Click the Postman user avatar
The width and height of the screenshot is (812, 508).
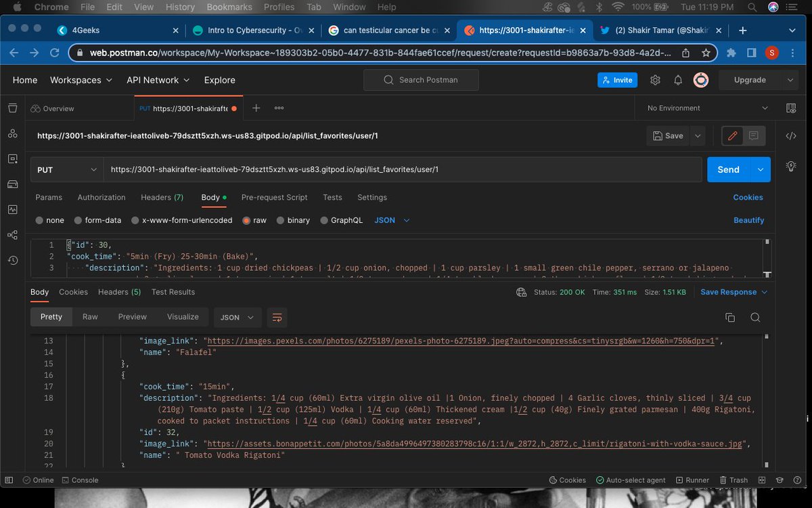tap(702, 80)
